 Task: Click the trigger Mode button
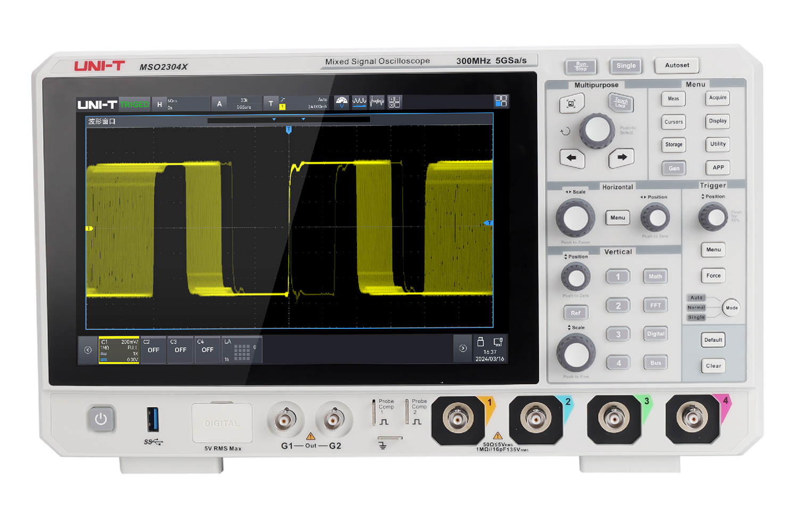pos(731,307)
